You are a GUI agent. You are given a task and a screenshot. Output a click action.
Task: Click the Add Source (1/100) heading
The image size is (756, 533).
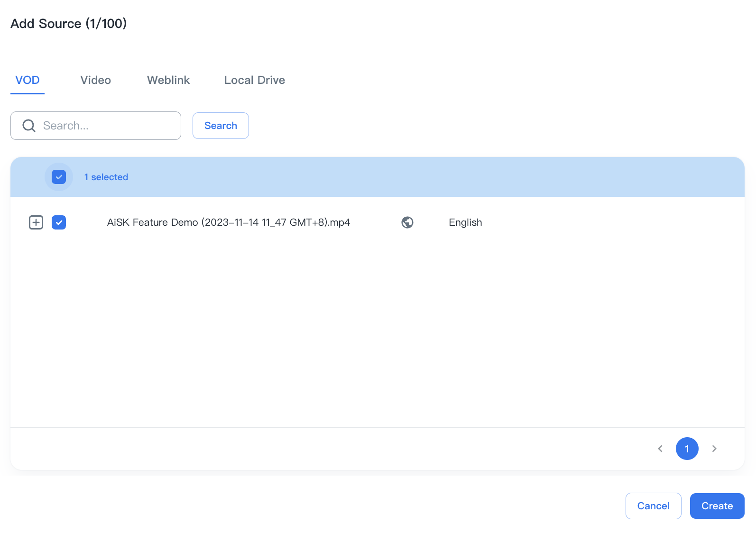pos(69,24)
